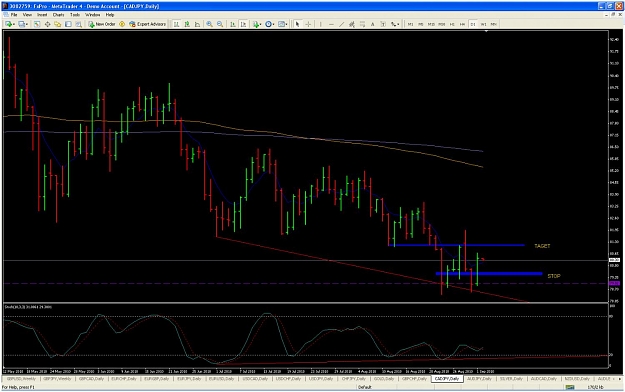The width and height of the screenshot is (625, 392).
Task: Open the File menu
Action: (14, 15)
